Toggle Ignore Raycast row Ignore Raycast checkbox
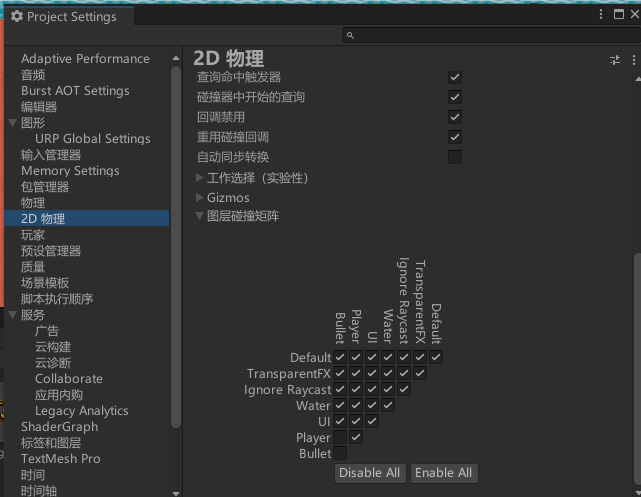This screenshot has width=641, height=497. (x=404, y=389)
